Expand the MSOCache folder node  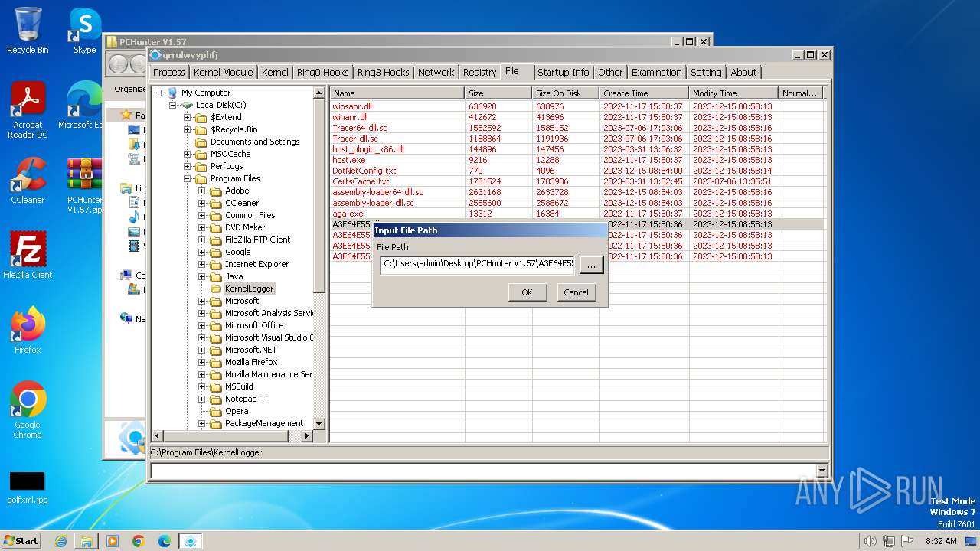tap(188, 154)
